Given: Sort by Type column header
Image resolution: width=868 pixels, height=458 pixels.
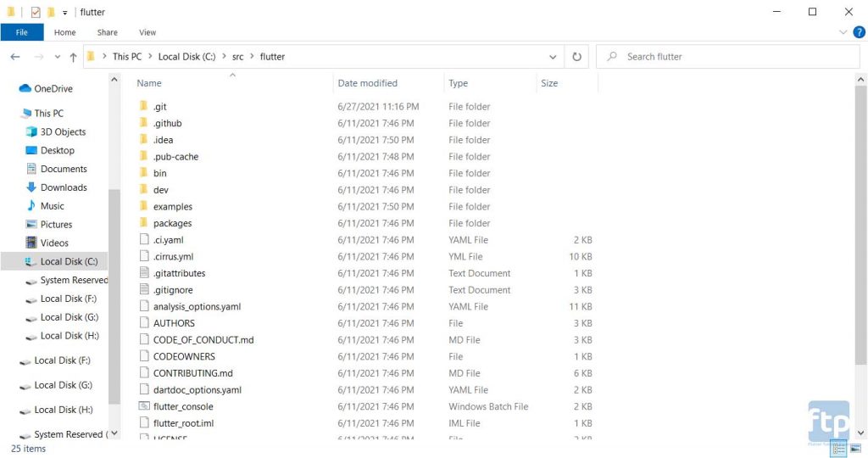Looking at the screenshot, I should pyautogui.click(x=458, y=83).
